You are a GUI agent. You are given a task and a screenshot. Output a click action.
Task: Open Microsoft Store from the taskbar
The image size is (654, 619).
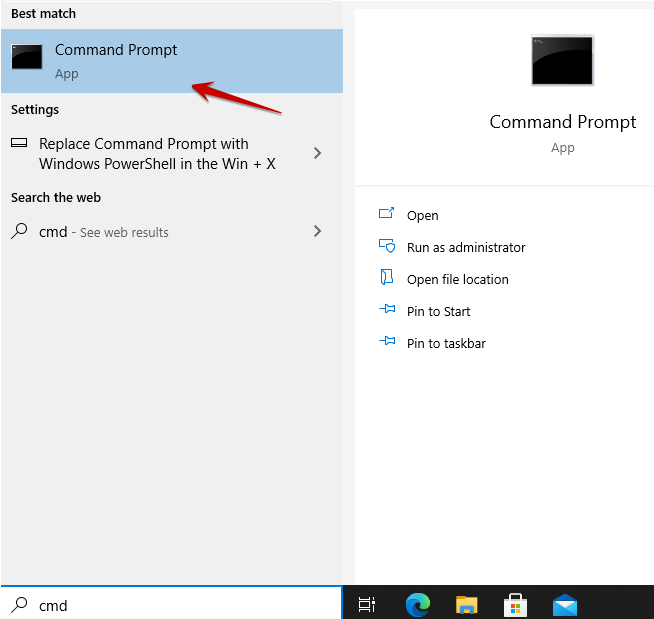point(515,604)
